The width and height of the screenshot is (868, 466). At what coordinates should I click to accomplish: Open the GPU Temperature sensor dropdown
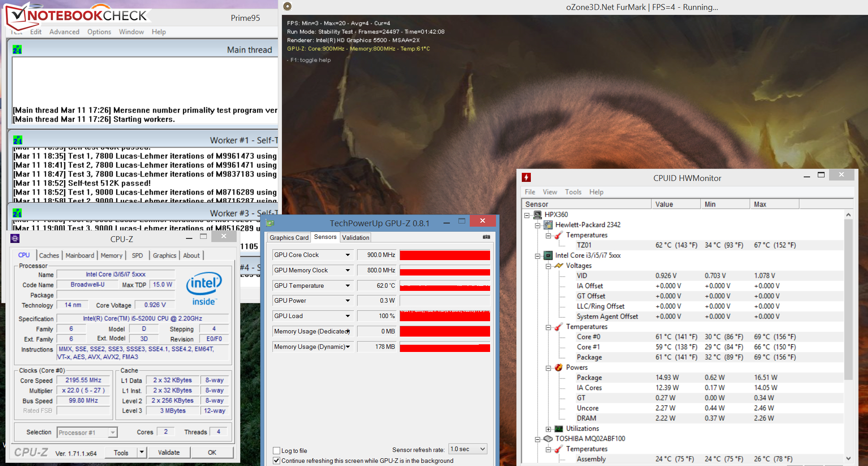tap(348, 286)
